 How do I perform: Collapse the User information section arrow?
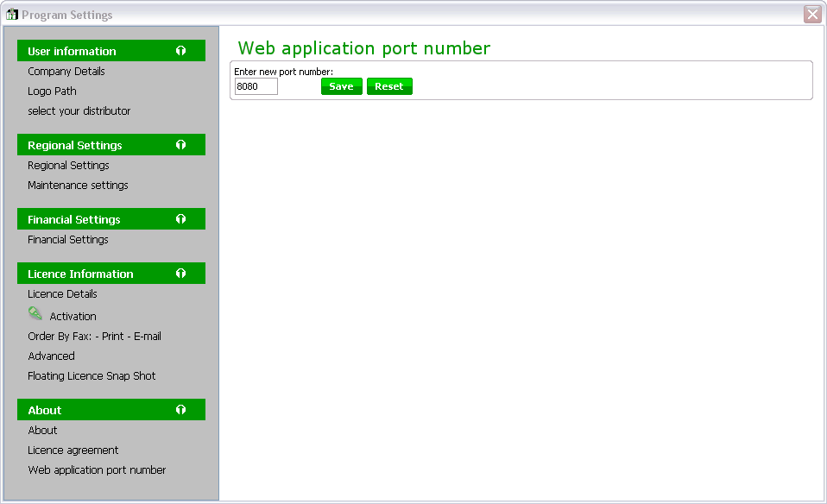[x=181, y=51]
